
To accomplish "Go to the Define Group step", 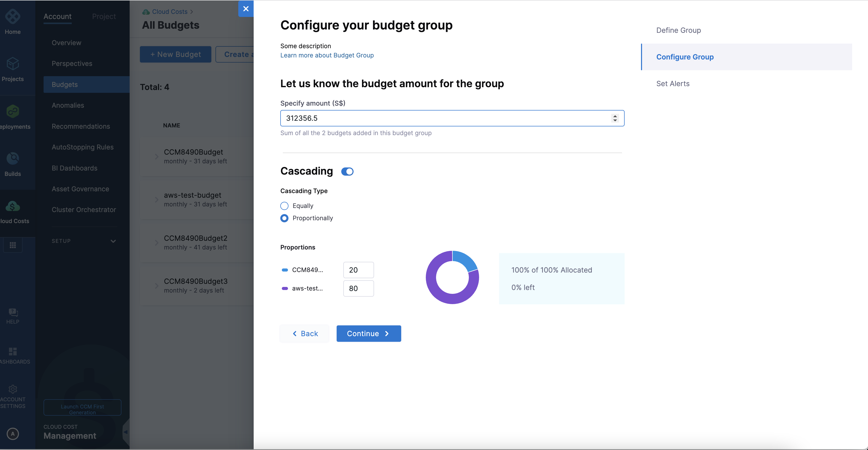I will tap(679, 30).
